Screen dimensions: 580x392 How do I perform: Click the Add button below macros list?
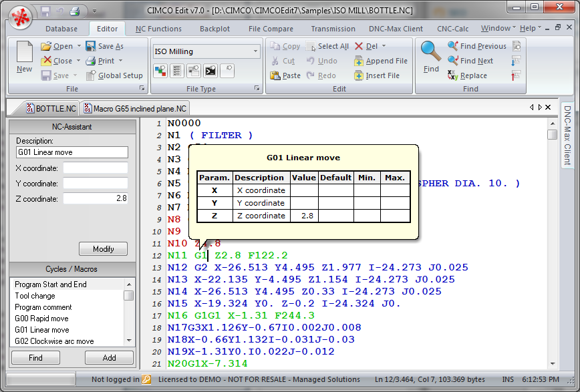click(109, 358)
